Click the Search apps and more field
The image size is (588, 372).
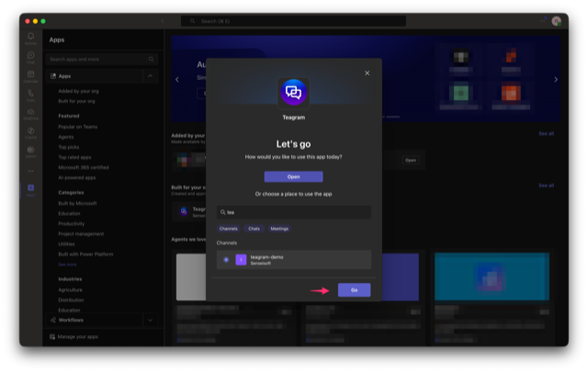101,60
